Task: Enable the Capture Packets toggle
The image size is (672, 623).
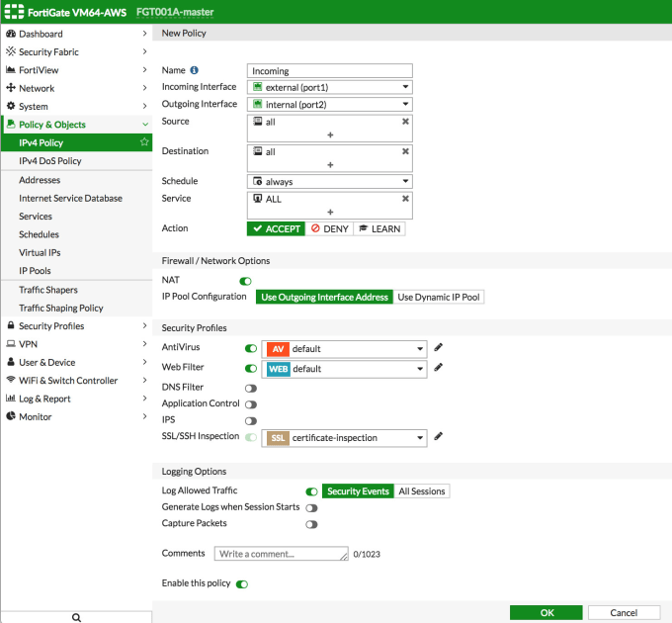Action: (311, 524)
